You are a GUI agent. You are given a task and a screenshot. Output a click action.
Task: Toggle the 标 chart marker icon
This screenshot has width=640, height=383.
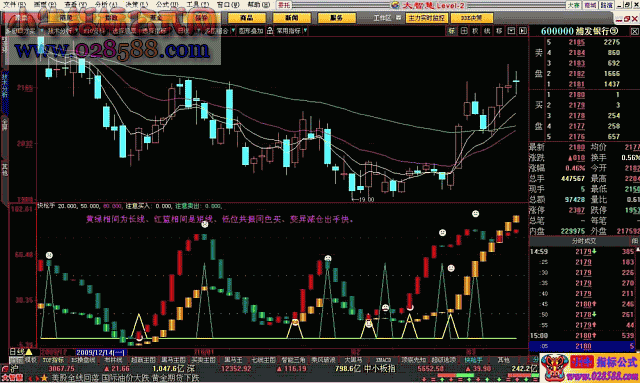tap(452, 31)
